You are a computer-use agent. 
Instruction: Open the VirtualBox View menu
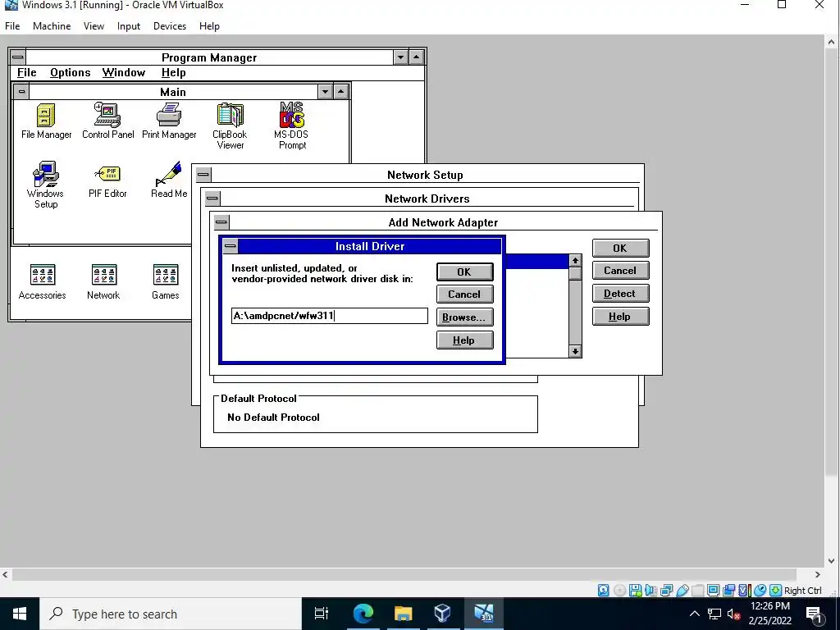pos(94,26)
